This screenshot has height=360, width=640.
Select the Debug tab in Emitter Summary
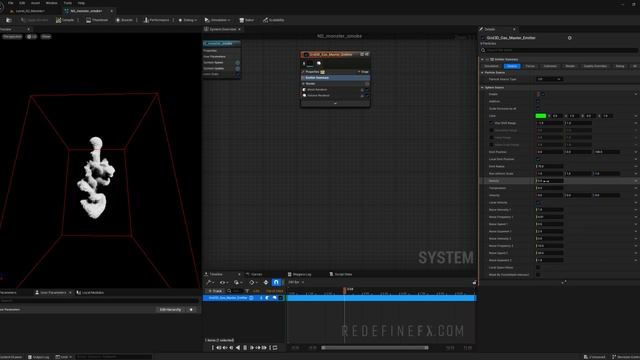point(620,66)
